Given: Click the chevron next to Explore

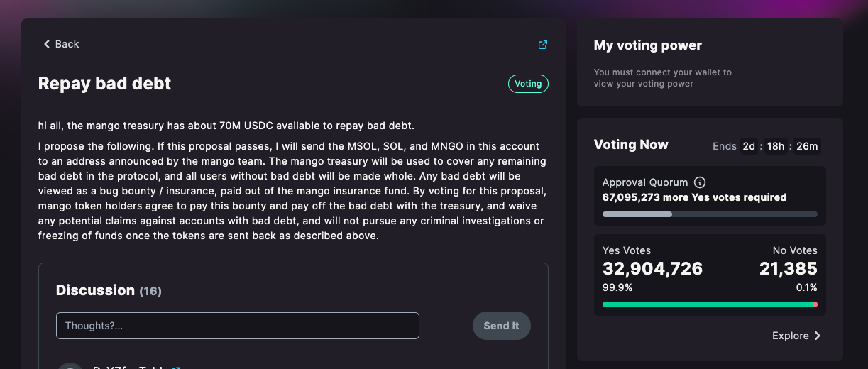Looking at the screenshot, I should [818, 336].
